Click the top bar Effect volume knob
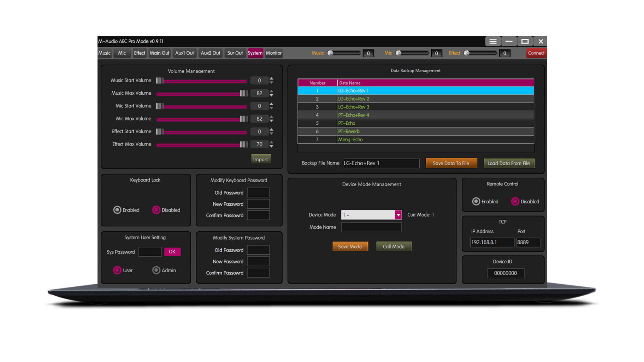This screenshot has height=362, width=644. click(467, 53)
